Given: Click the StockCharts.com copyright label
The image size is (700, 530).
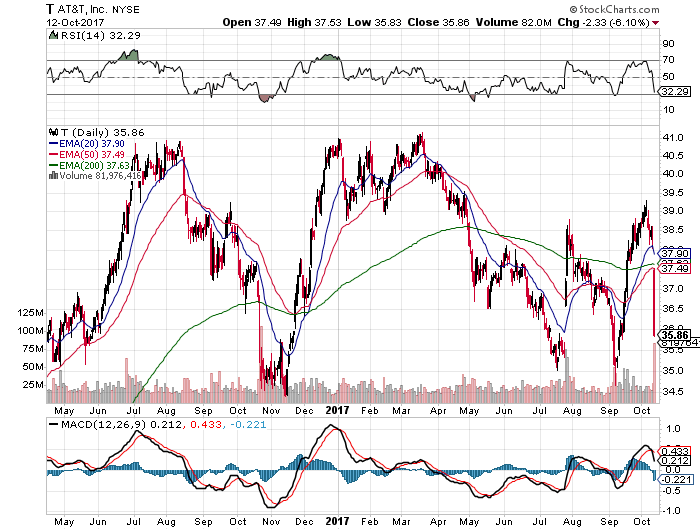Looking at the screenshot, I should [x=614, y=9].
